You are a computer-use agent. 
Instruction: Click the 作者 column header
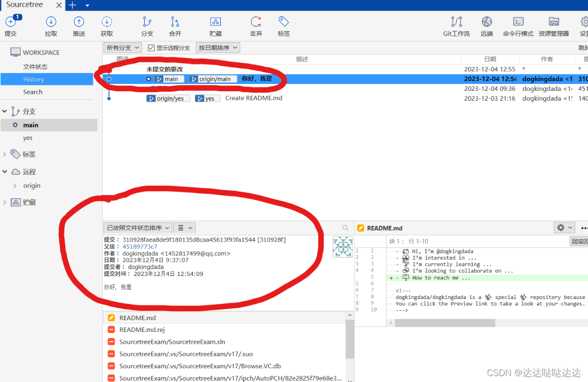tap(547, 59)
